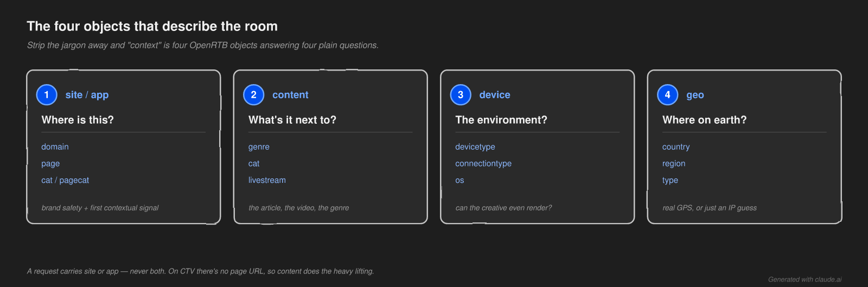Click 'The environment?' heading

click(x=501, y=120)
